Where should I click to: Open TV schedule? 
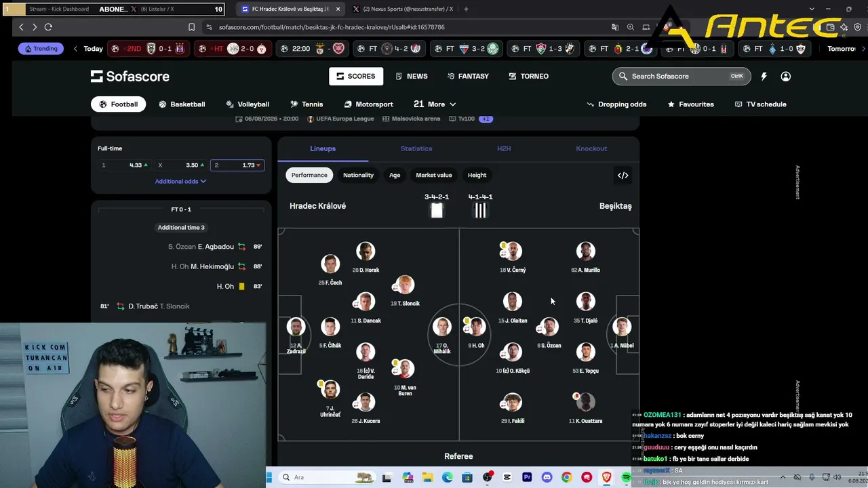761,104
